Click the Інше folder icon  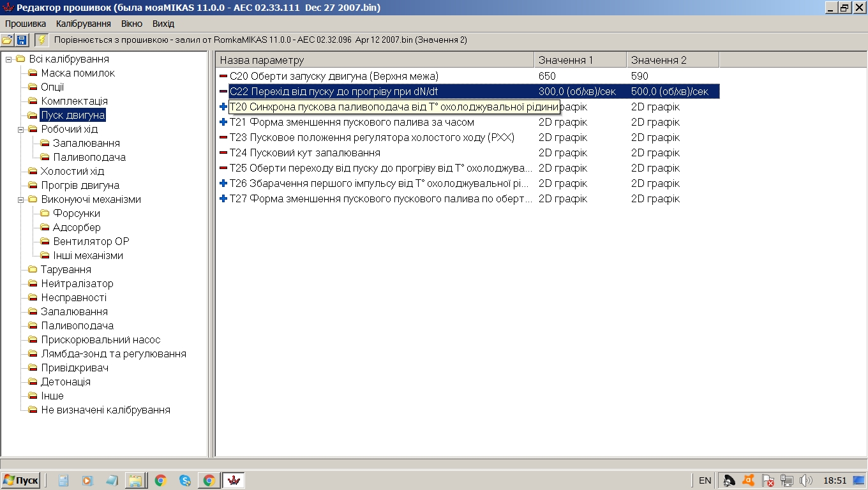33,396
